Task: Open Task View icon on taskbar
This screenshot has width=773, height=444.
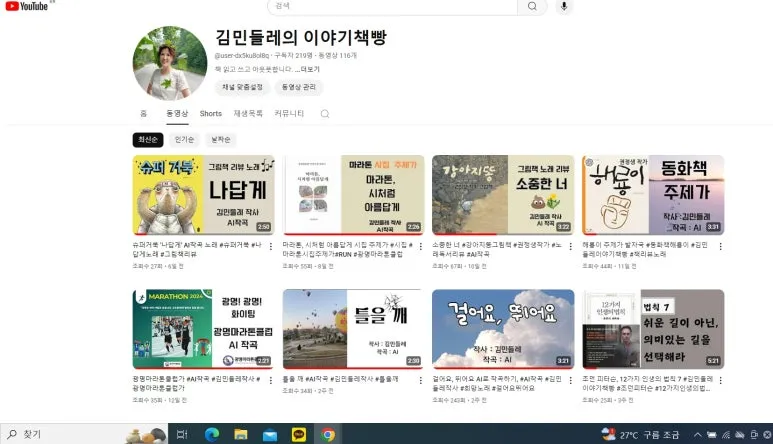Action: click(x=182, y=434)
